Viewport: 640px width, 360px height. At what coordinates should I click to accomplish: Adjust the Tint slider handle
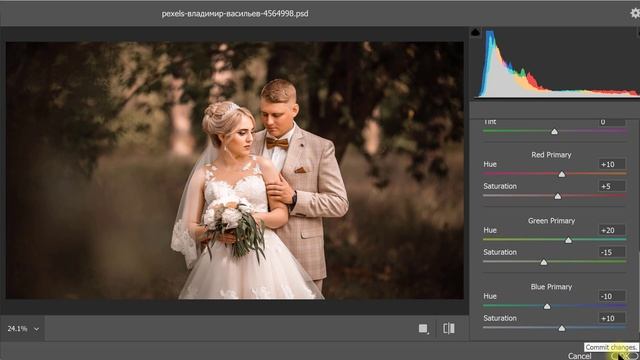[554, 131]
